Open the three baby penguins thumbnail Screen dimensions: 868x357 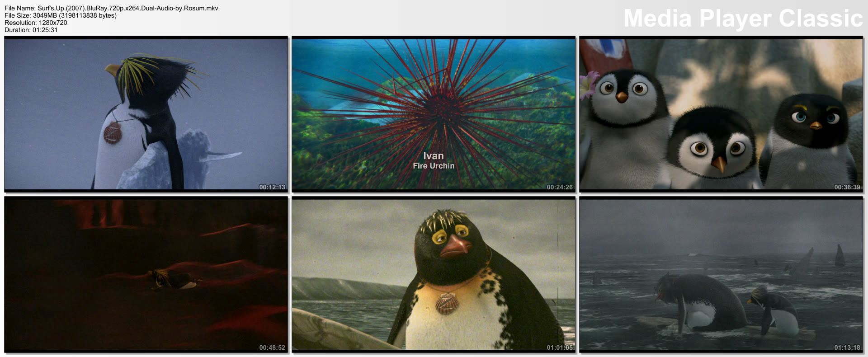(x=721, y=114)
